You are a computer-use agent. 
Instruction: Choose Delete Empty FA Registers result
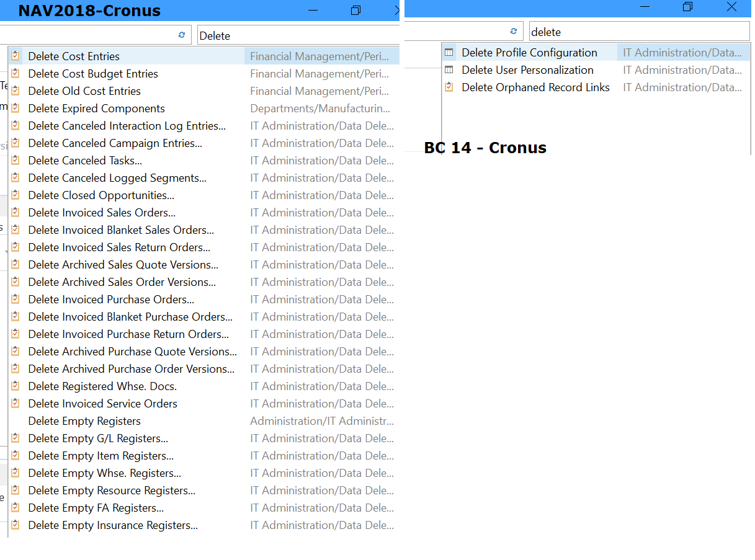[x=203, y=507]
